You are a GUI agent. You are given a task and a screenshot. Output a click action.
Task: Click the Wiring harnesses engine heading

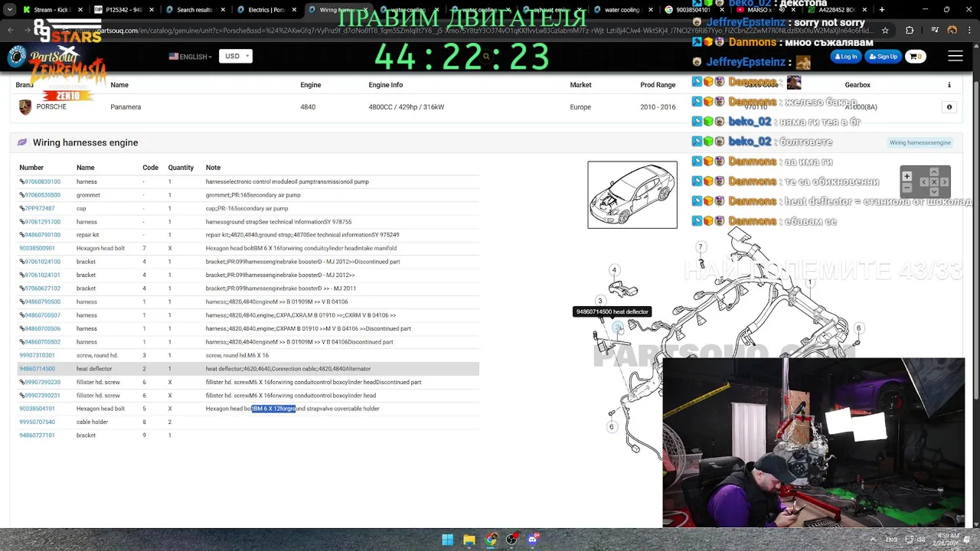point(85,142)
